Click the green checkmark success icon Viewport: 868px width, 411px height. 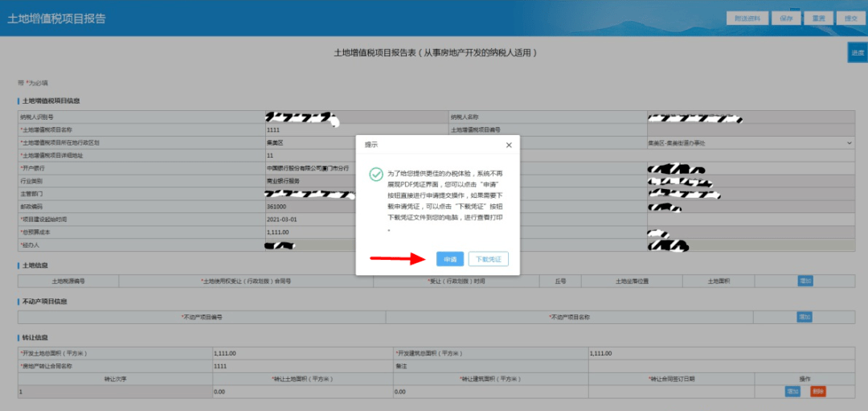pos(376,175)
